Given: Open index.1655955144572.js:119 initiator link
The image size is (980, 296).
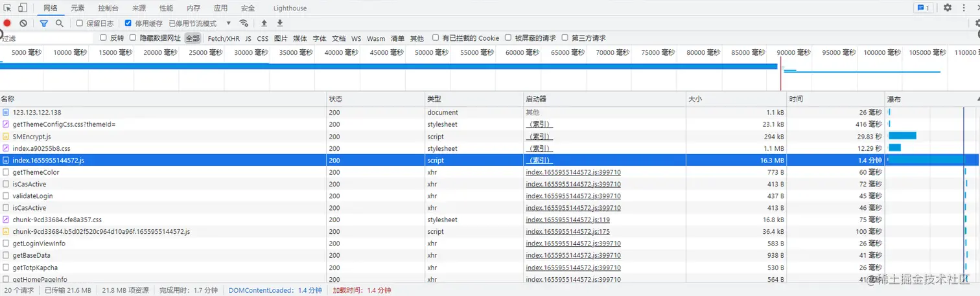Looking at the screenshot, I should click(568, 220).
